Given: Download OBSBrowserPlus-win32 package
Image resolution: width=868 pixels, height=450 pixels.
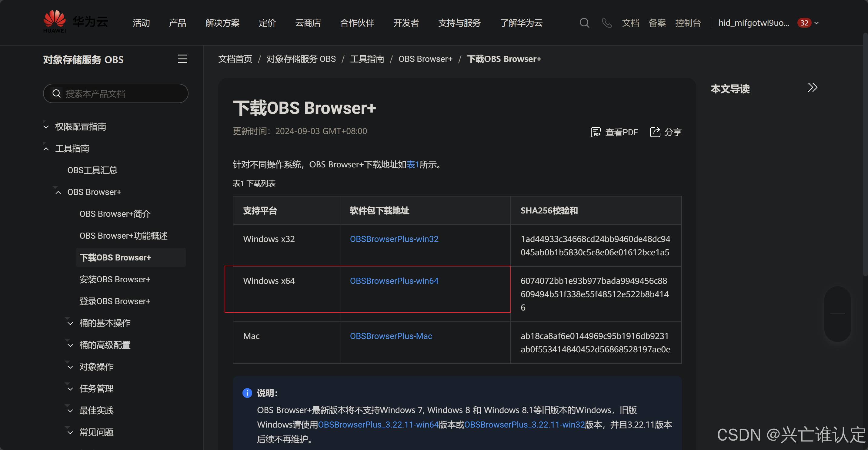Looking at the screenshot, I should (394, 239).
